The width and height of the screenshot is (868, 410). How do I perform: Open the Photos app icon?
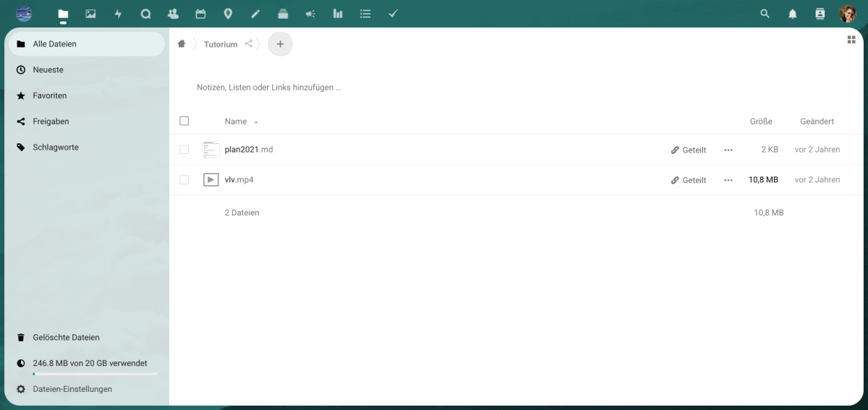[90, 14]
